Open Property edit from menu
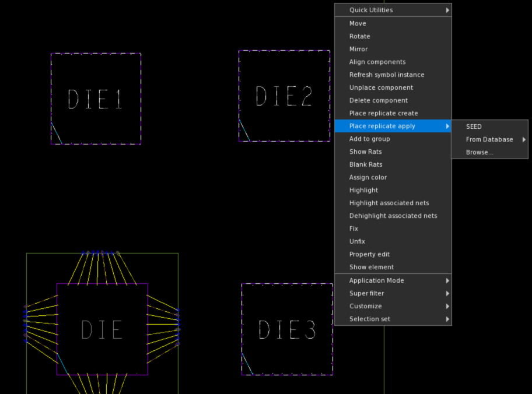The image size is (532, 394). pyautogui.click(x=369, y=254)
